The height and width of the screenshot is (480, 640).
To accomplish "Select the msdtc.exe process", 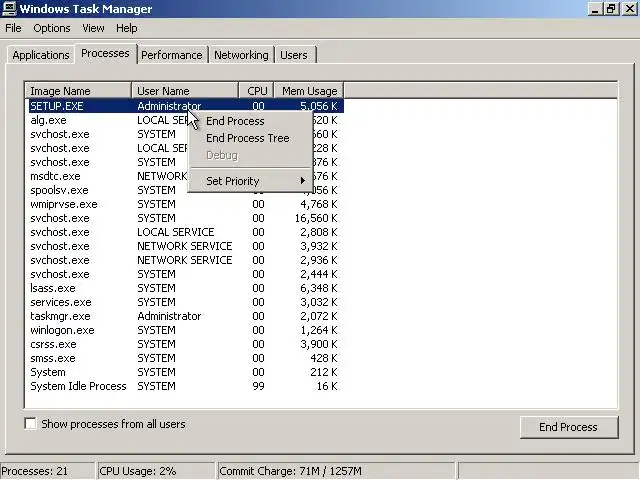I will (x=55, y=176).
